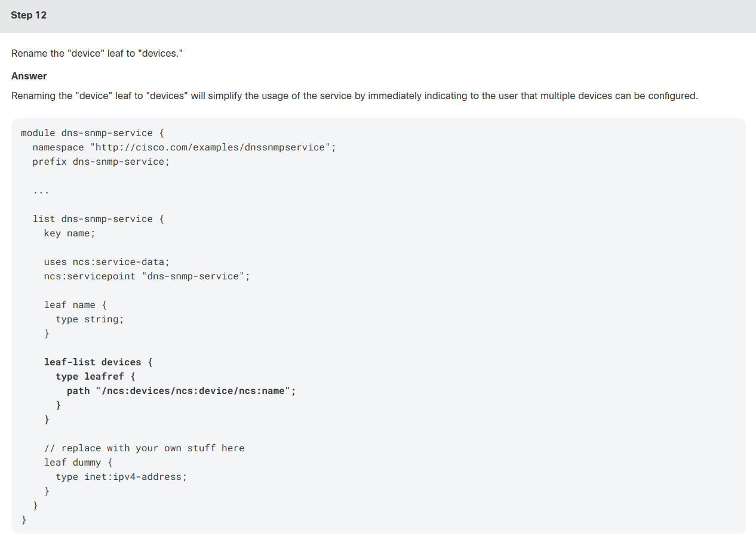Click the "leaf name {" line
The width and height of the screenshot is (756, 545).
pyautogui.click(x=75, y=304)
